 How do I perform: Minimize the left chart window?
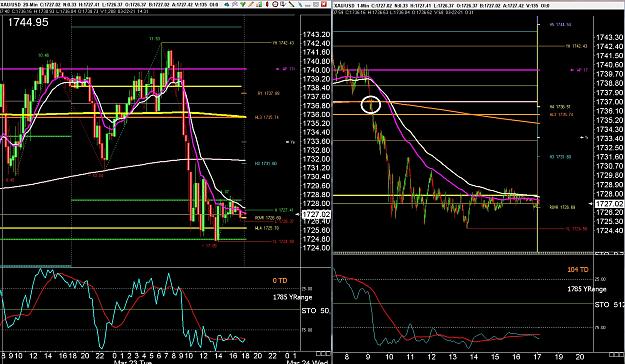coord(308,5)
